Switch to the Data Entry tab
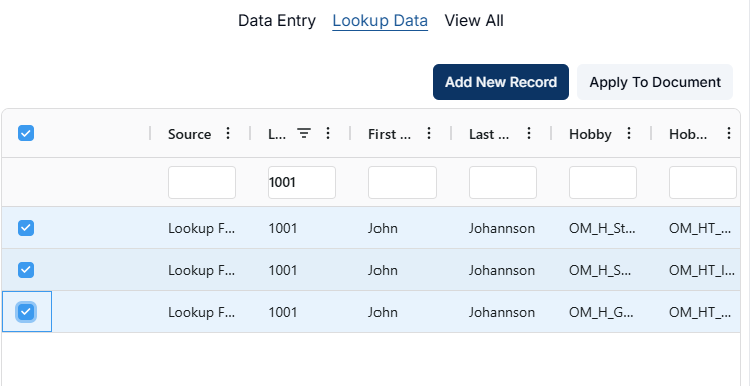 277,21
